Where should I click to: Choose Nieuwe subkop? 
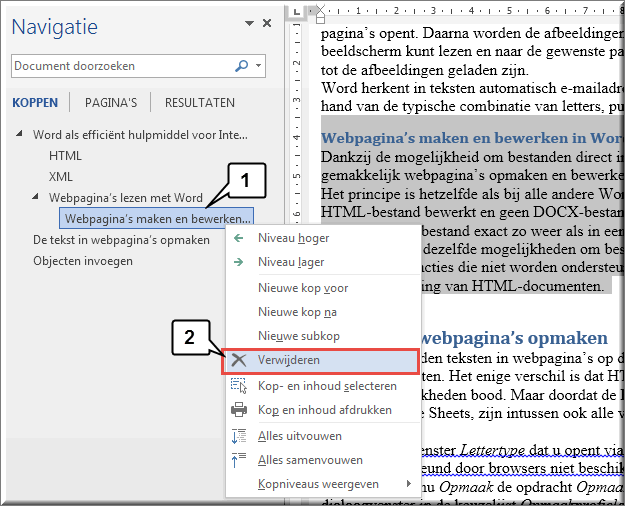click(x=323, y=336)
